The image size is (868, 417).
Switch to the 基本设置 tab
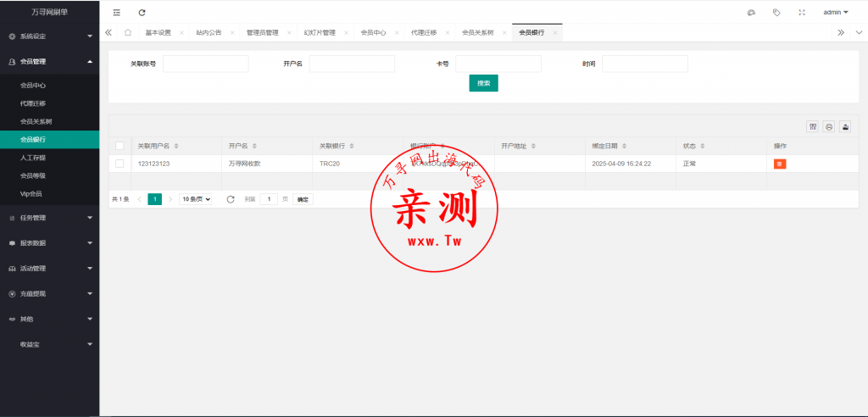(x=159, y=33)
